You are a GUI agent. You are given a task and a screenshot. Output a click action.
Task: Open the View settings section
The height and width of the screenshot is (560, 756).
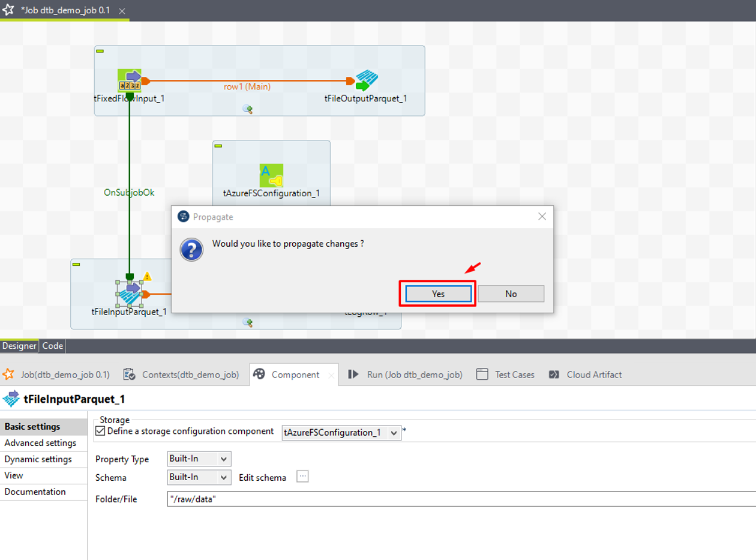pyautogui.click(x=44, y=475)
